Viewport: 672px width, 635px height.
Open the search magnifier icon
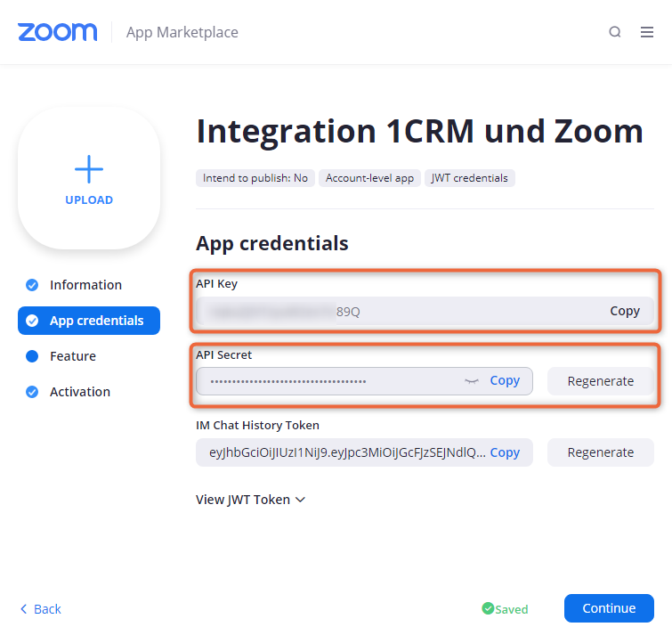[x=615, y=32]
